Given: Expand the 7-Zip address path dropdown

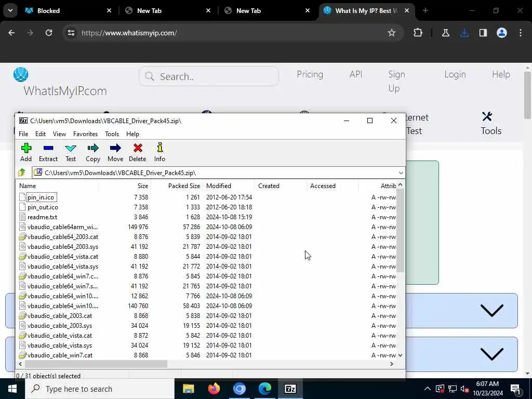Looking at the screenshot, I should pos(401,172).
